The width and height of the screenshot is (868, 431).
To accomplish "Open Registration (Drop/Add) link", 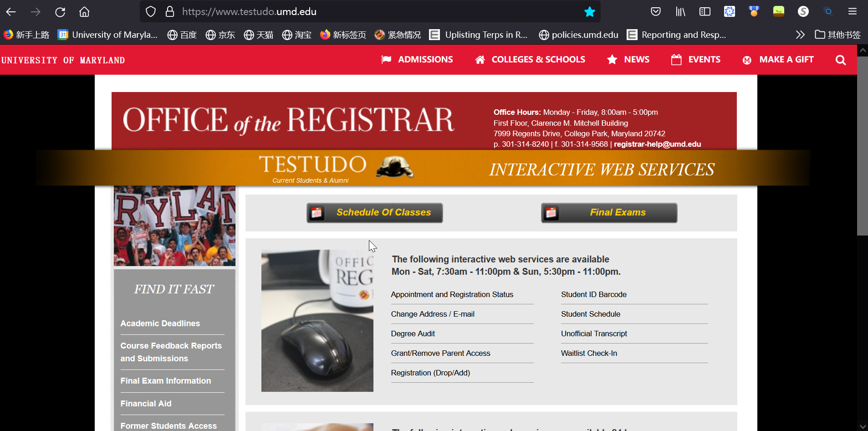I will tap(430, 373).
